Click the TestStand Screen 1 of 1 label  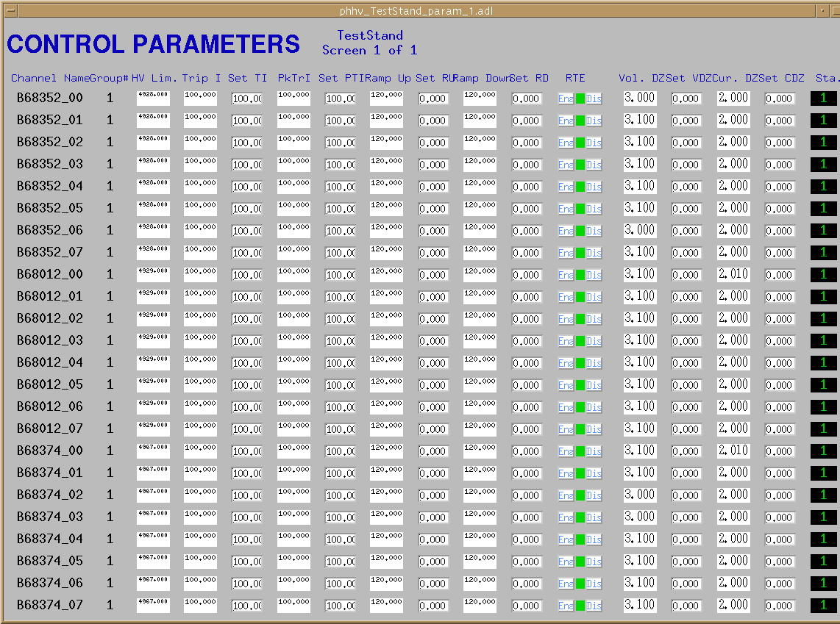pyautogui.click(x=370, y=43)
